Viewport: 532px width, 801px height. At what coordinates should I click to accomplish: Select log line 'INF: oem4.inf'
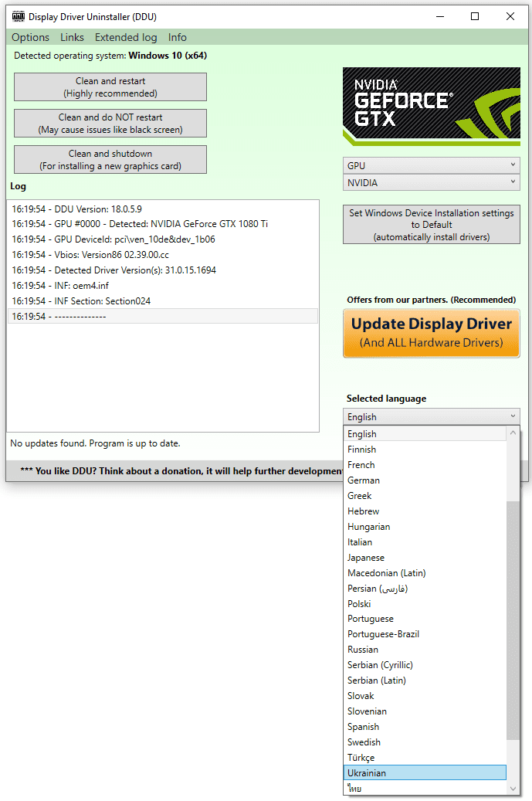(x=163, y=286)
